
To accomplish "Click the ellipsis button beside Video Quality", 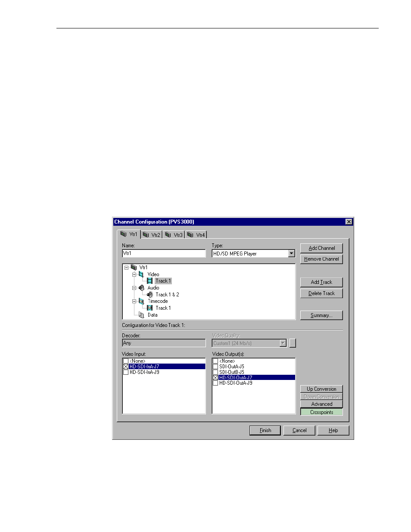I will tap(293, 343).
